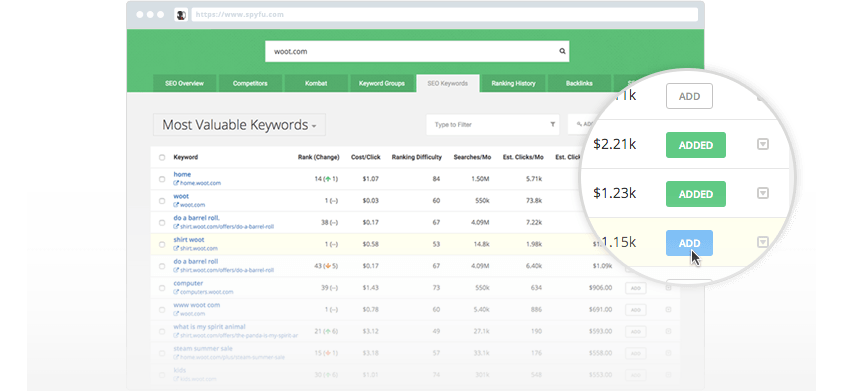Click the browser address bar
The image size is (845, 391).
click(444, 15)
